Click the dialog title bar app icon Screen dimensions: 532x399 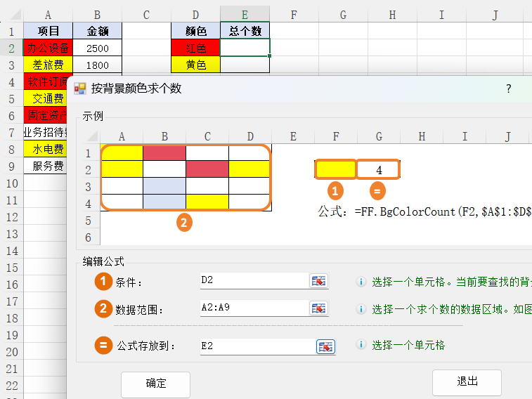pyautogui.click(x=80, y=89)
